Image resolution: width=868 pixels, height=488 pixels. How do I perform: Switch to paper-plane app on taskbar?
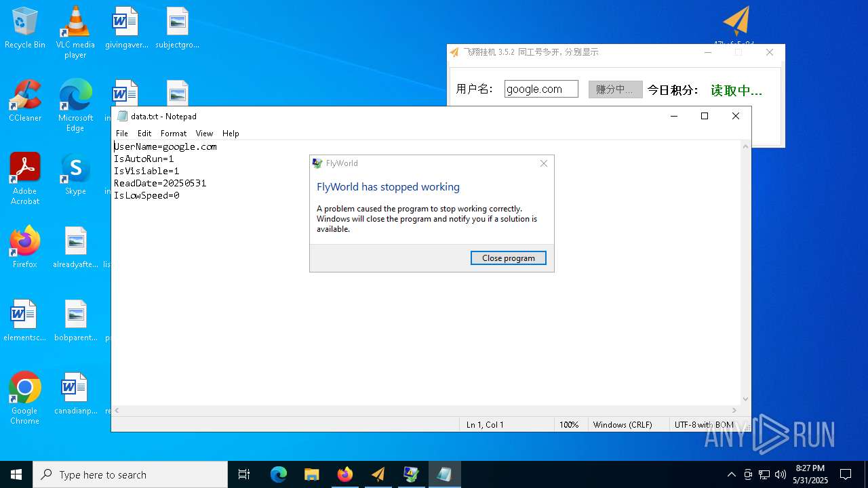click(378, 474)
